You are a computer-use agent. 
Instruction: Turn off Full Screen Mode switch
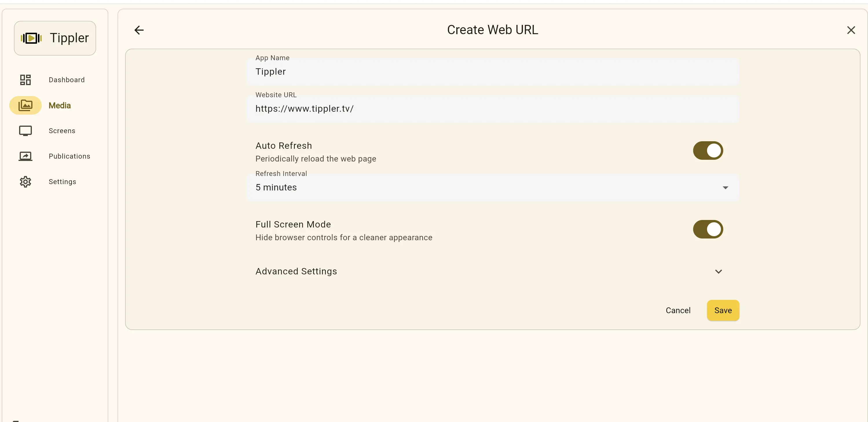tap(708, 229)
